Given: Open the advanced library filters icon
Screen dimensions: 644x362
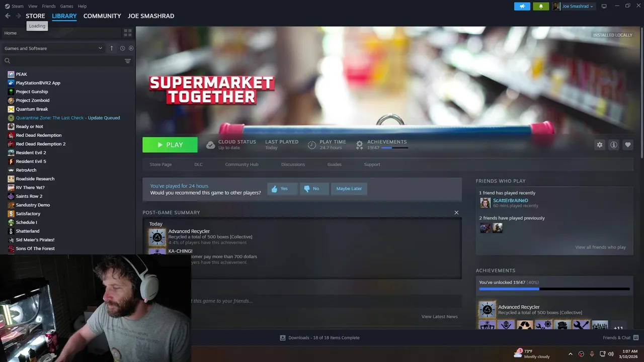Looking at the screenshot, I should [x=128, y=61].
